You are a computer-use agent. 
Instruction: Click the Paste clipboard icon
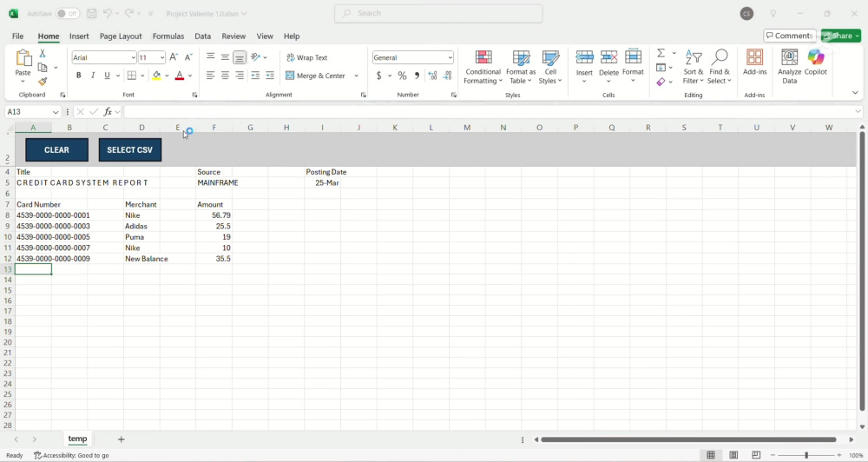pos(23,58)
